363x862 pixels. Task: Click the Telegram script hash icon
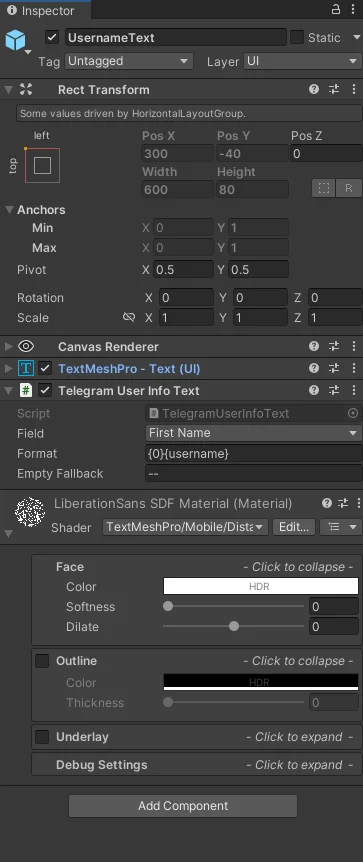26,390
